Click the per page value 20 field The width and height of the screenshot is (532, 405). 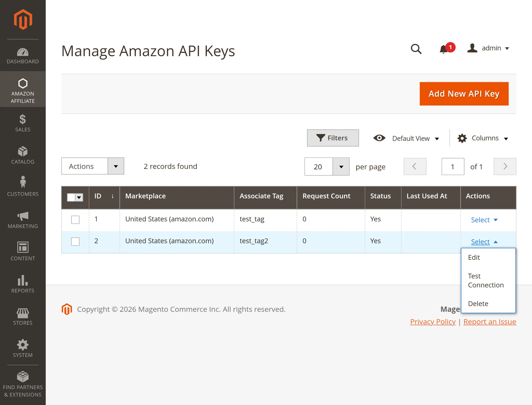318,167
